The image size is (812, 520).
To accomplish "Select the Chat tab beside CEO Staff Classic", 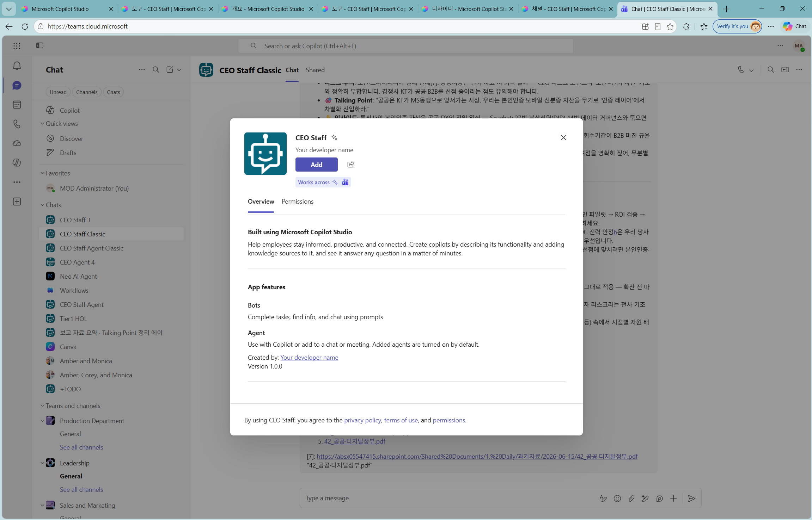I will pyautogui.click(x=292, y=70).
